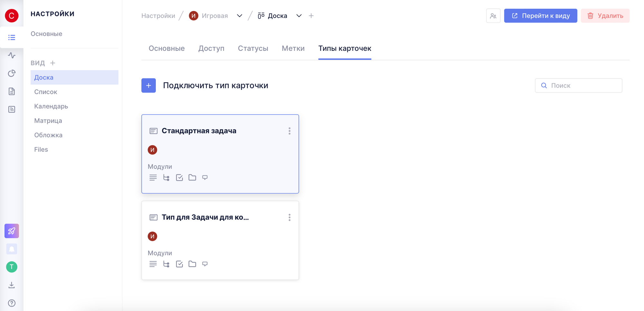Click comments module icon in Стандартная задача
The image size is (644, 311).
coord(205,177)
